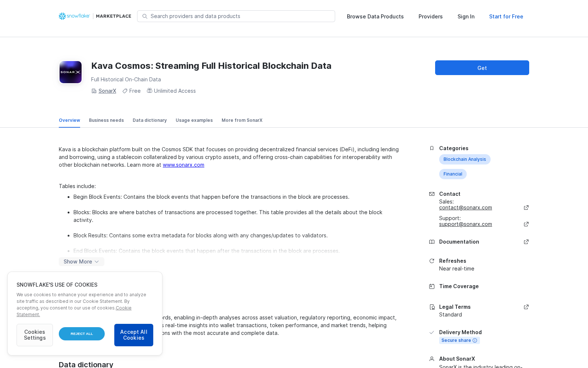Open the Data dictionary tab
This screenshot has width=588, height=368.
tap(150, 120)
